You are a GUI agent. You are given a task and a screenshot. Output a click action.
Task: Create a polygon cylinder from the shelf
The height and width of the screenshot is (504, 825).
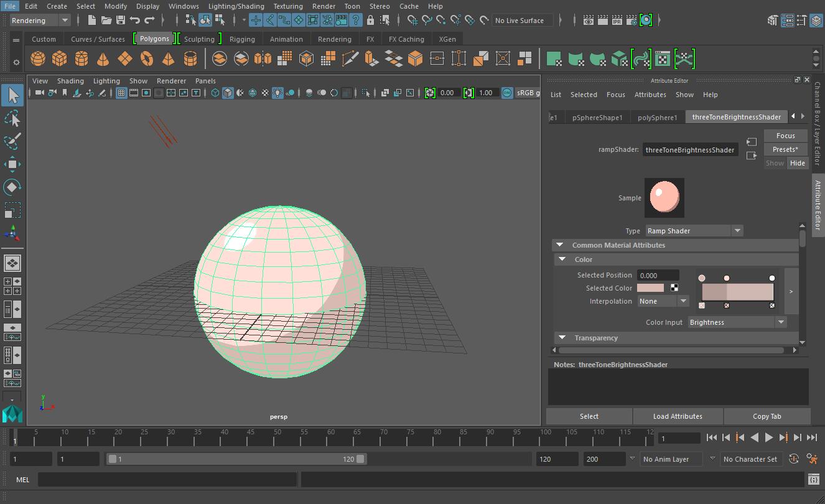pos(82,59)
